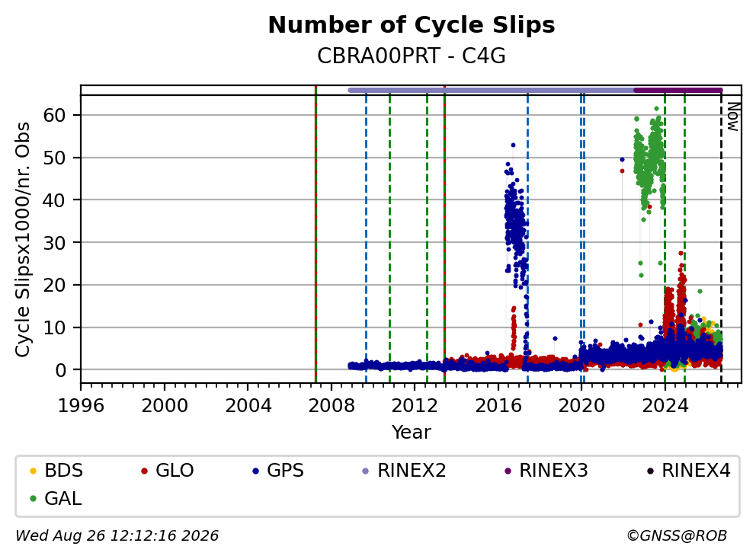This screenshot has height=559, width=756.
Task: Click the y-axis tick label 20
Action: point(54,285)
